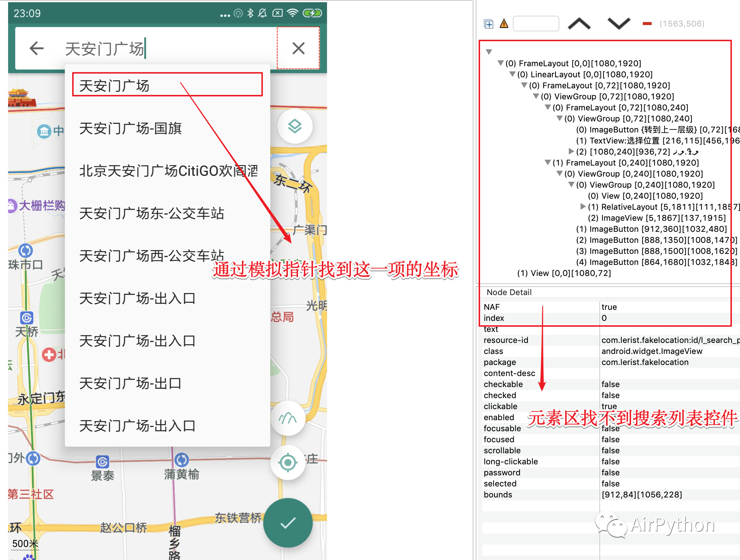Click the red minus icon in toolbar
Viewport: 740px width, 560px height.
(x=647, y=24)
